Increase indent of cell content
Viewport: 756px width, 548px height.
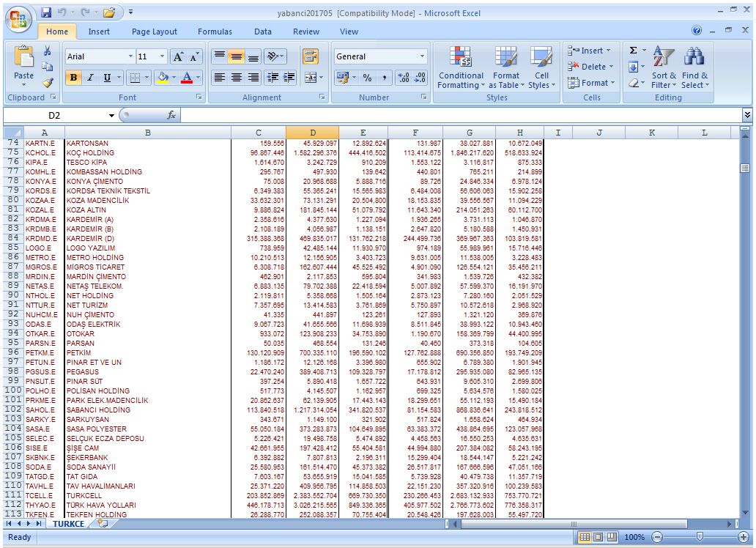click(289, 77)
